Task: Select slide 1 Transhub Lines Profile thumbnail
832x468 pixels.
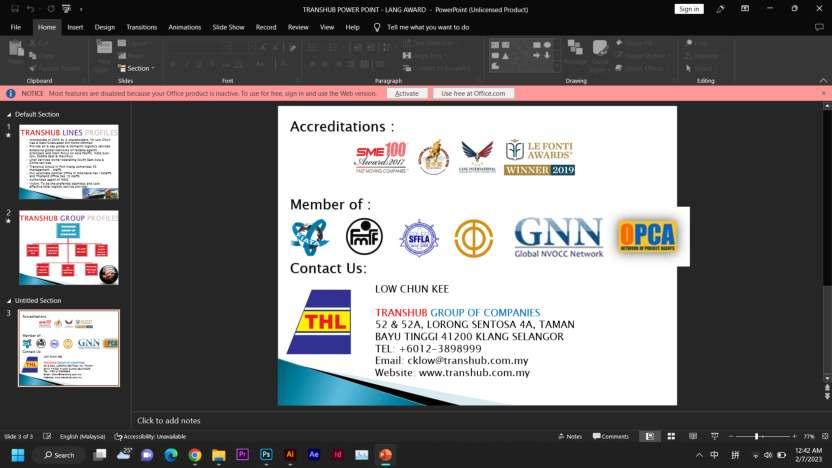Action: tap(69, 162)
